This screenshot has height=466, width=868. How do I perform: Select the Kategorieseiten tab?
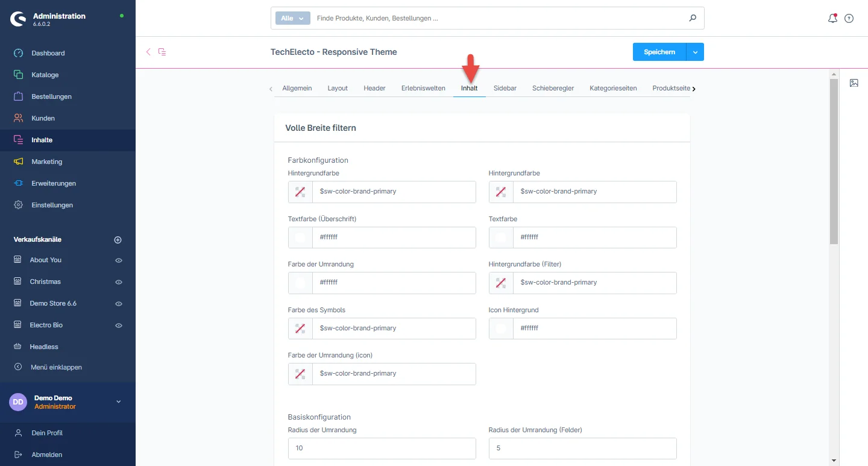click(x=613, y=88)
